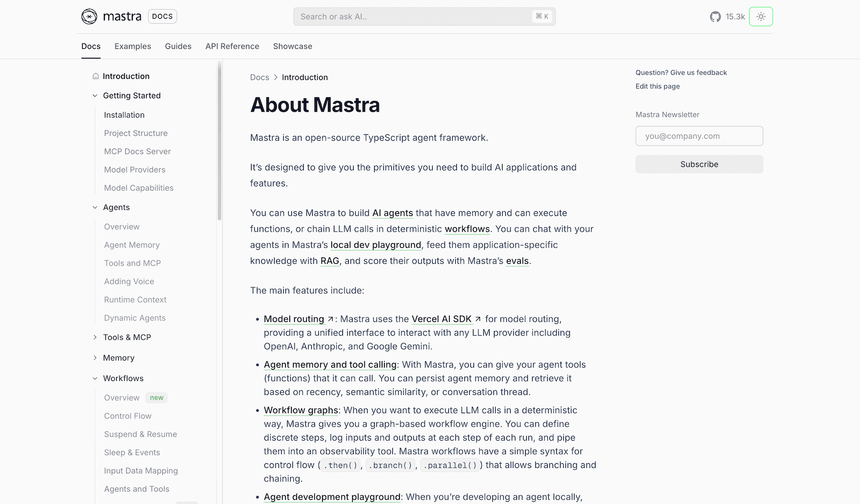Click the external arrow after Vercel AI SDK
The height and width of the screenshot is (504, 860).
coord(478,319)
